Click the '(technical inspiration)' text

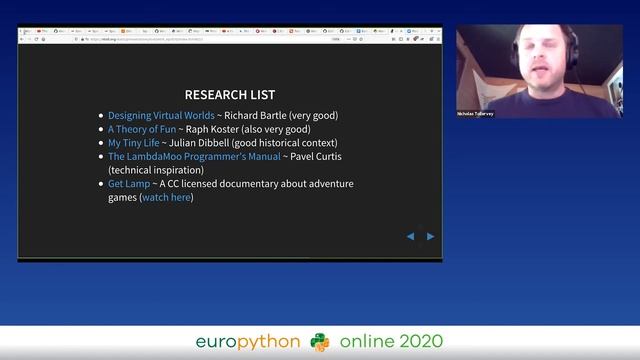point(156,170)
